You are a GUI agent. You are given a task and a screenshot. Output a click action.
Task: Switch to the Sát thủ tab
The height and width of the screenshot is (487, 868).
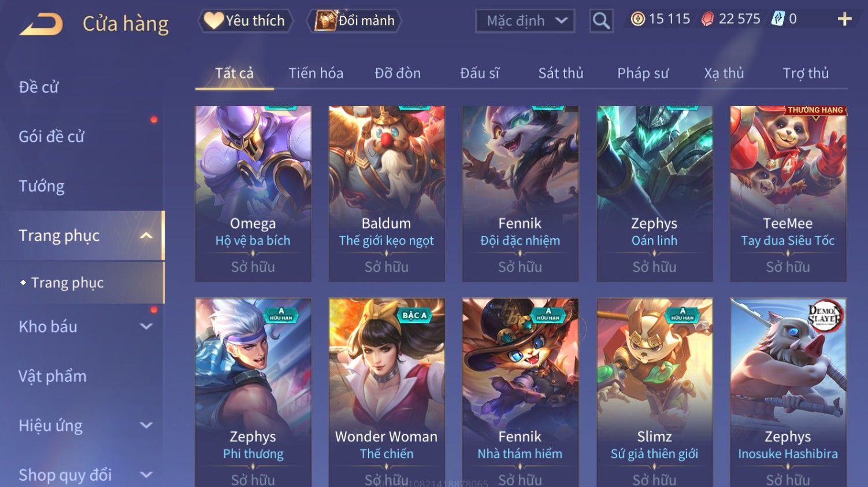pyautogui.click(x=561, y=73)
